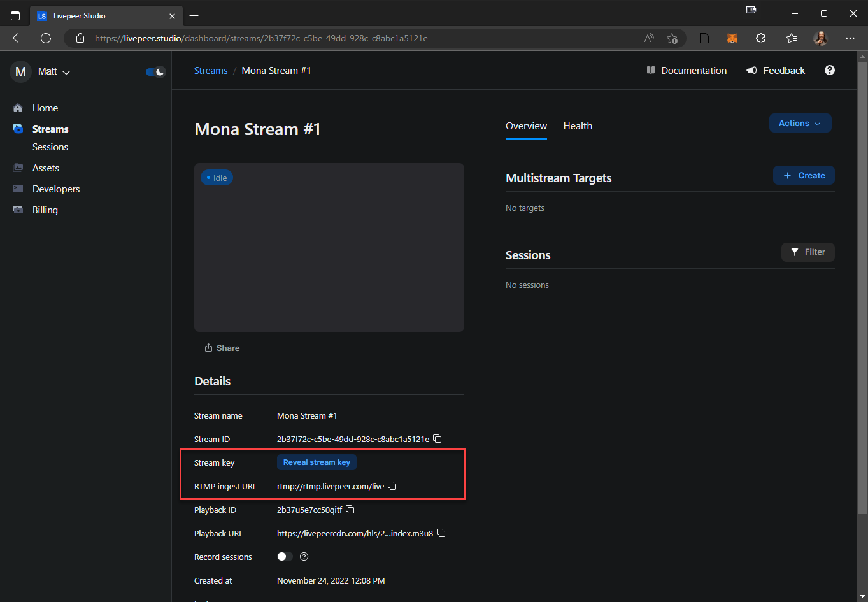The height and width of the screenshot is (602, 868).
Task: Open the Actions dropdown
Action: (x=800, y=124)
